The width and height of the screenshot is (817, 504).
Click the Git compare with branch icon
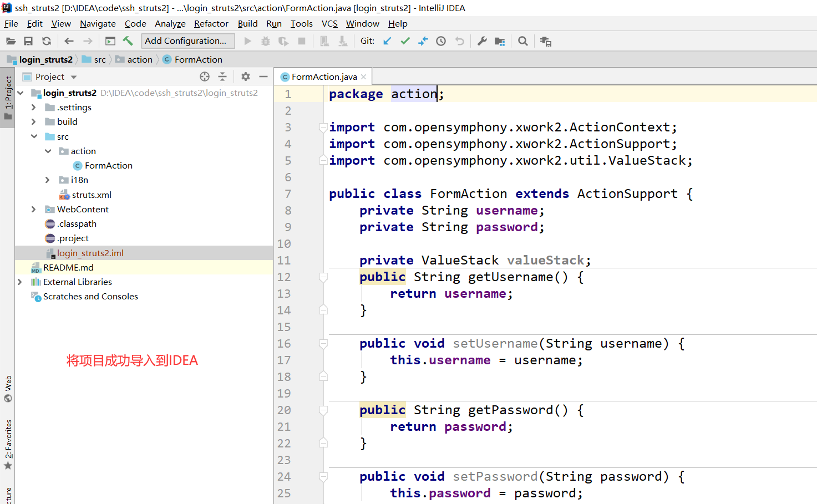click(x=423, y=41)
